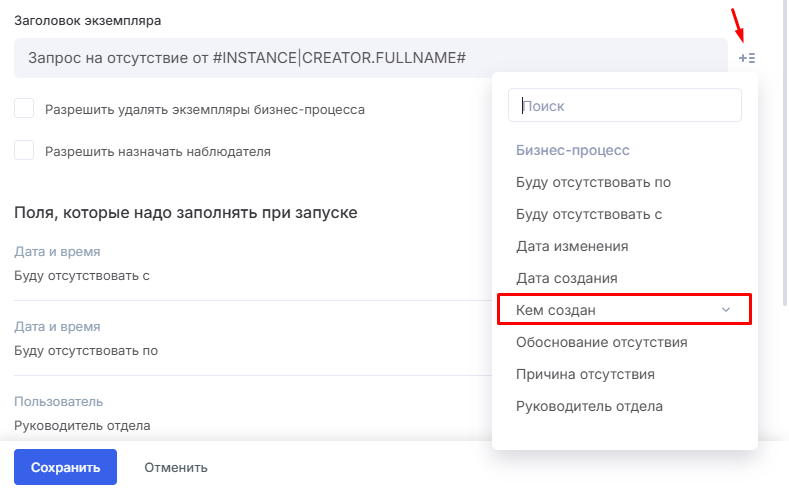Select "Кем создан" in the variable list
The height and width of the screenshot is (491, 789).
click(x=556, y=310)
